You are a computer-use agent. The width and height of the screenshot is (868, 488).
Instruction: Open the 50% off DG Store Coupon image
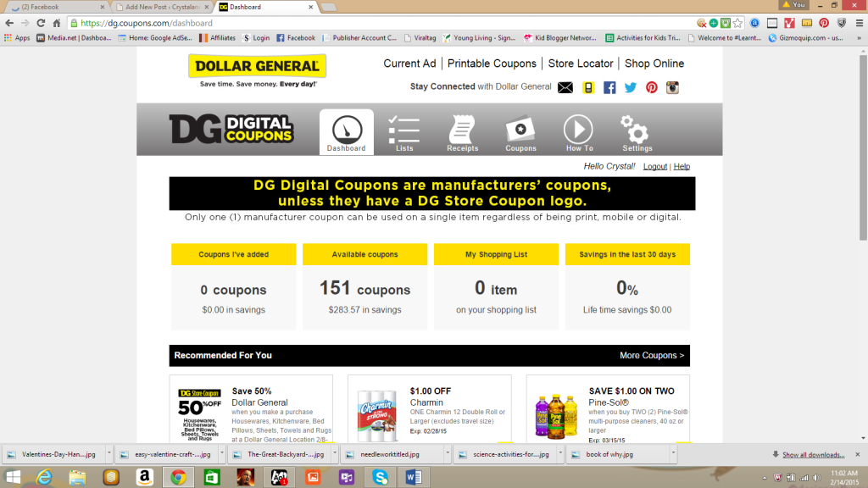pyautogui.click(x=199, y=413)
